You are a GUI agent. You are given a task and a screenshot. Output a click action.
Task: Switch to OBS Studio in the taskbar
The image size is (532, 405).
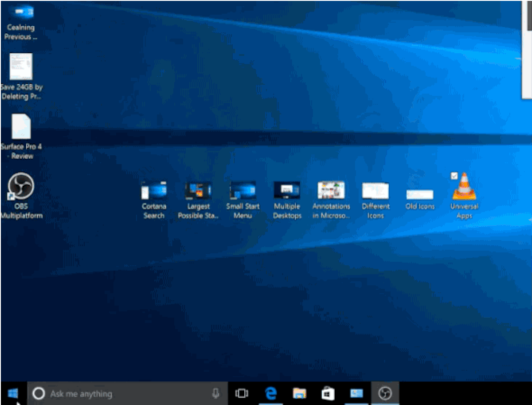(385, 393)
